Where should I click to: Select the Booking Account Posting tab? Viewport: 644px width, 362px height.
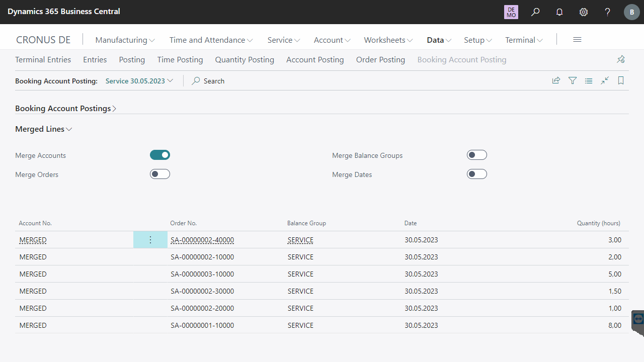point(462,59)
